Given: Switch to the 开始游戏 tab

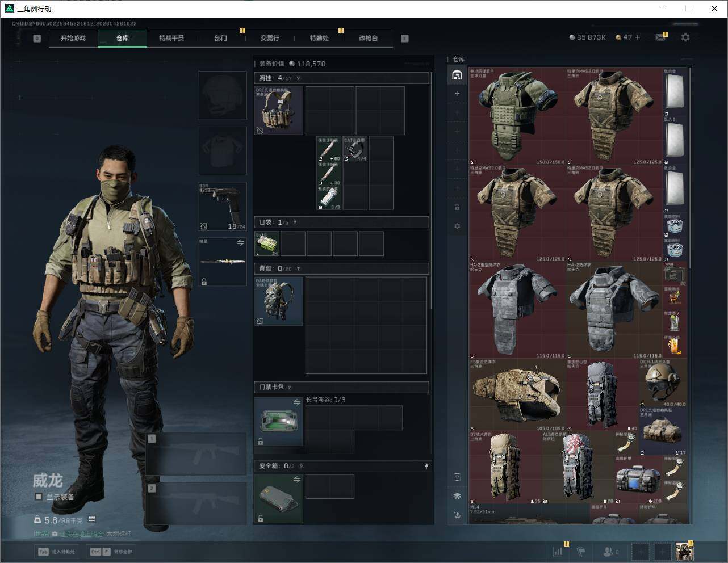Looking at the screenshot, I should [x=73, y=38].
